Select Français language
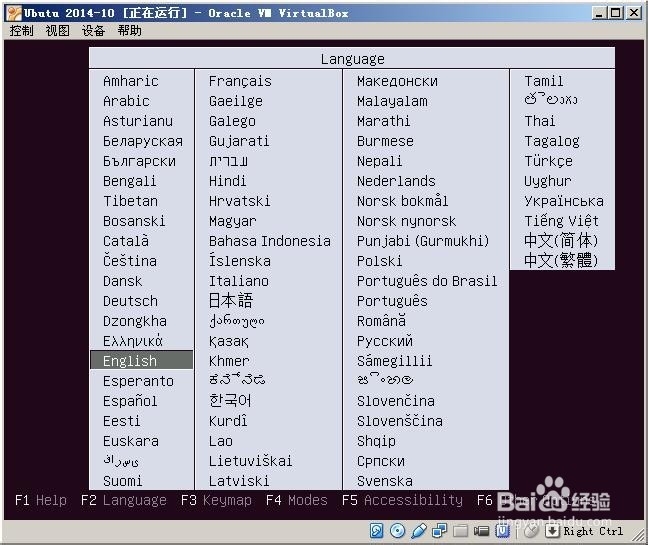Viewport: 648px width, 545px height. click(240, 81)
